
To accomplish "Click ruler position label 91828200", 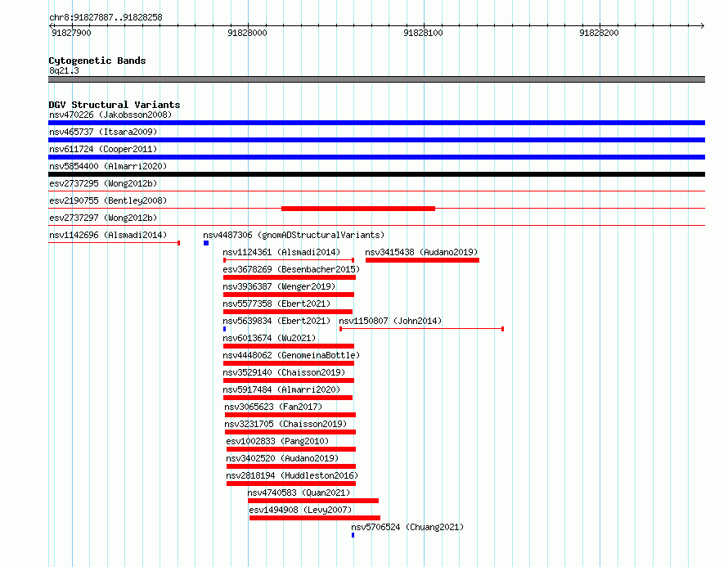I will 599,33.
